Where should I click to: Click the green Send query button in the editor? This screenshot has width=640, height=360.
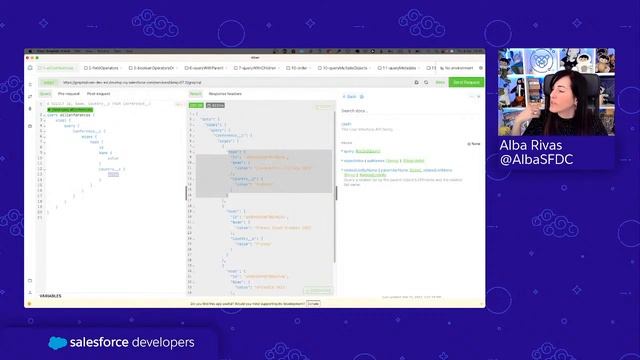(x=70, y=110)
